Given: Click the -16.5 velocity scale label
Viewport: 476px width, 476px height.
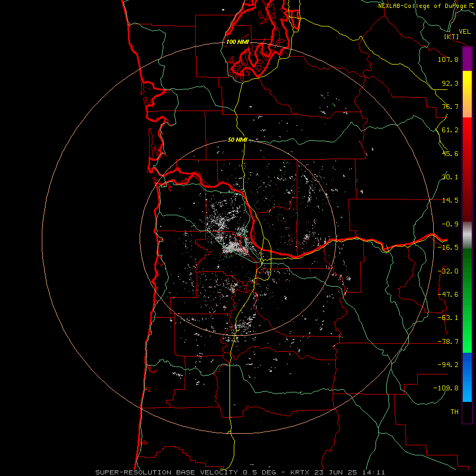Looking at the screenshot, I should pos(448,247).
